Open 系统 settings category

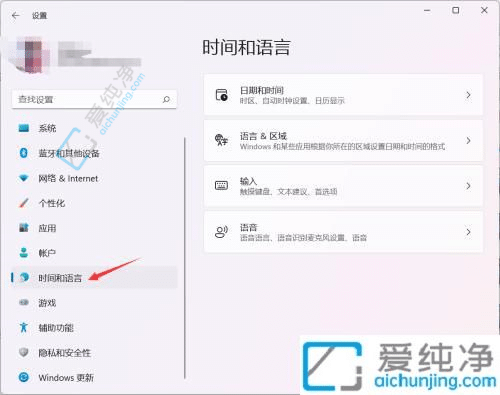(x=94, y=128)
